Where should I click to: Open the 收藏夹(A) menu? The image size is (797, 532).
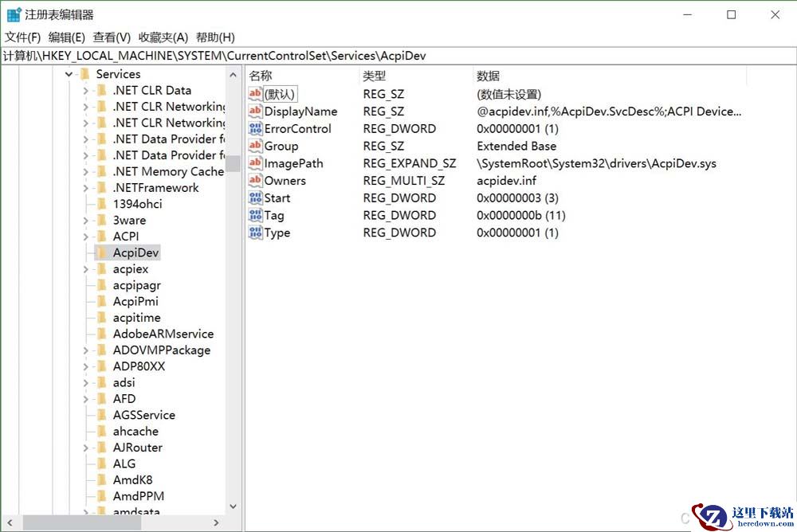coord(163,37)
